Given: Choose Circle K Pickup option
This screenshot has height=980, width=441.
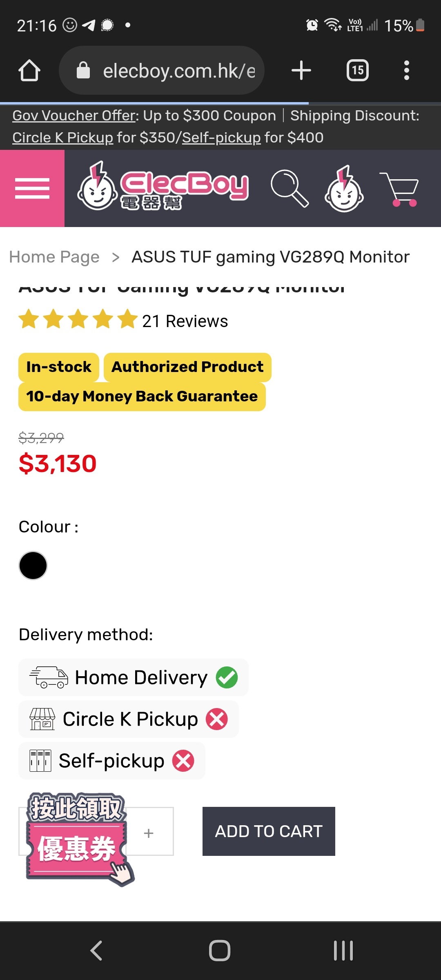Looking at the screenshot, I should point(129,719).
